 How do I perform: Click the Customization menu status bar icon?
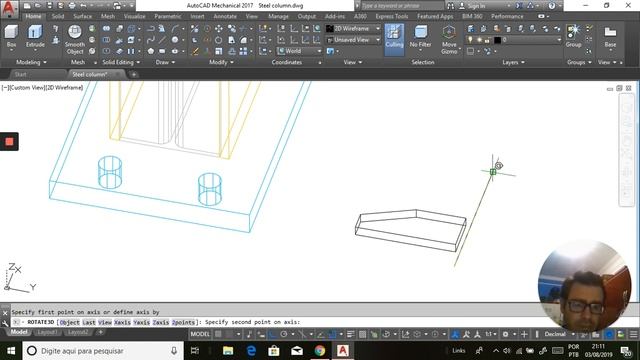(x=633, y=334)
